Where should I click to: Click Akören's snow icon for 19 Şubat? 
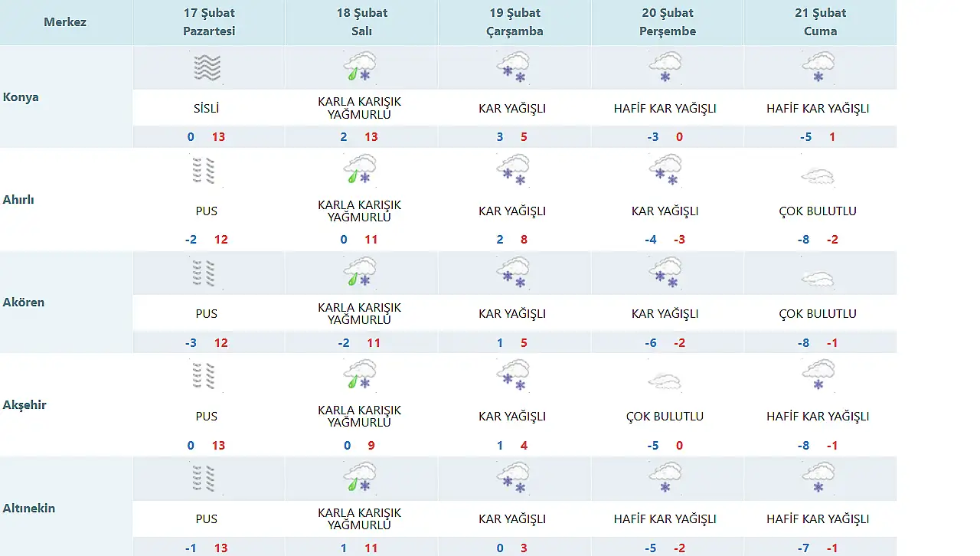pyautogui.click(x=512, y=273)
